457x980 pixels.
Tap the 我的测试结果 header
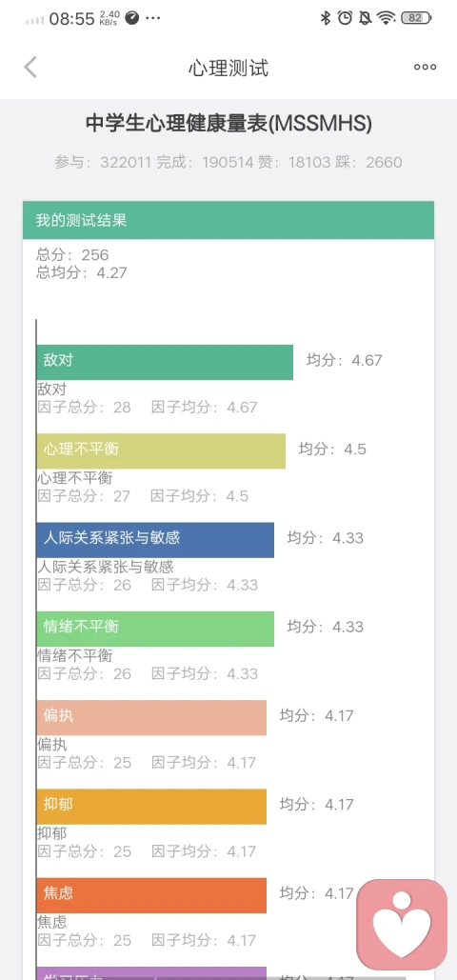(228, 220)
